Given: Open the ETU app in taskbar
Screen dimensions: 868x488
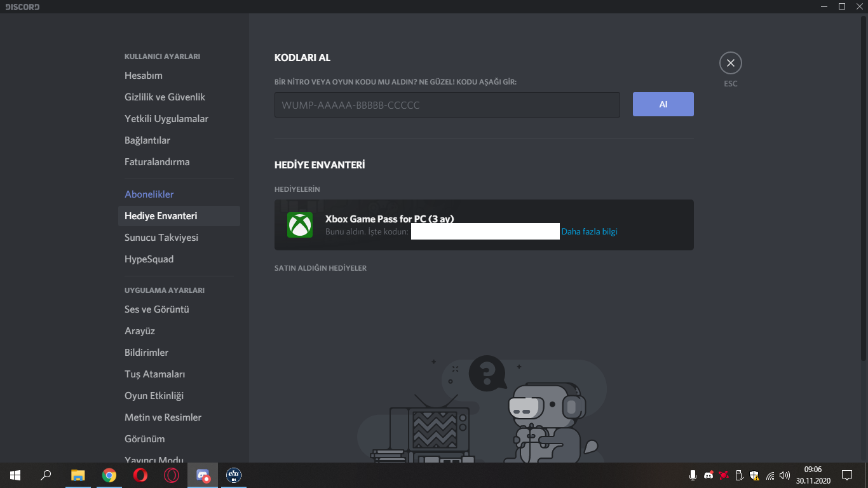Looking at the screenshot, I should (x=234, y=475).
